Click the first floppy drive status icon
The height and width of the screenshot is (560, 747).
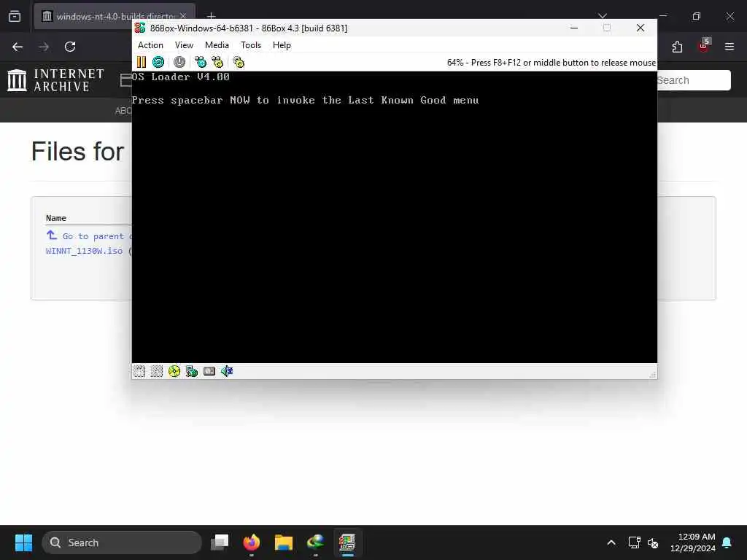click(139, 371)
